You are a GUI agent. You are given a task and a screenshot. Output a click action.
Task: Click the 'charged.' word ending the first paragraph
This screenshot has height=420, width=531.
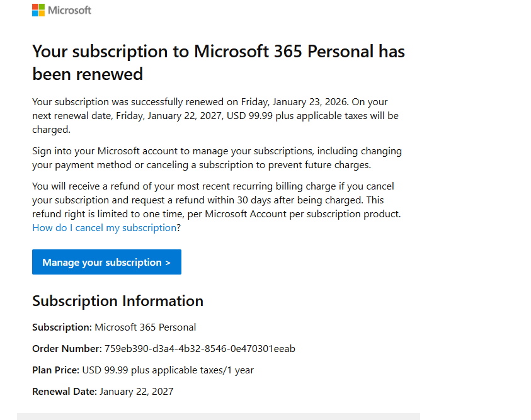click(51, 130)
